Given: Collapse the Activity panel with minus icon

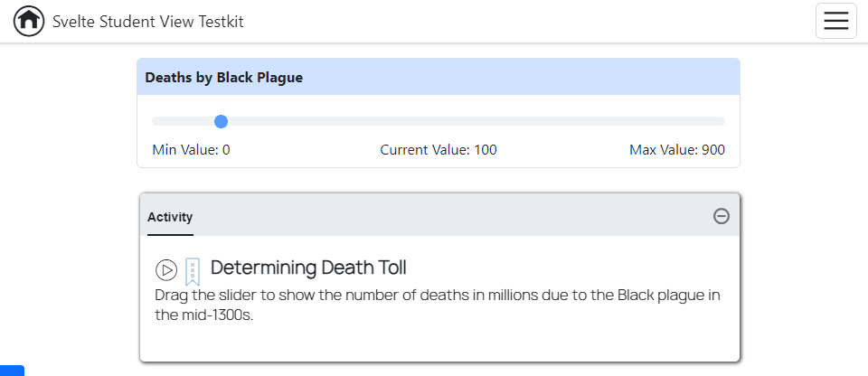Looking at the screenshot, I should tap(721, 216).
